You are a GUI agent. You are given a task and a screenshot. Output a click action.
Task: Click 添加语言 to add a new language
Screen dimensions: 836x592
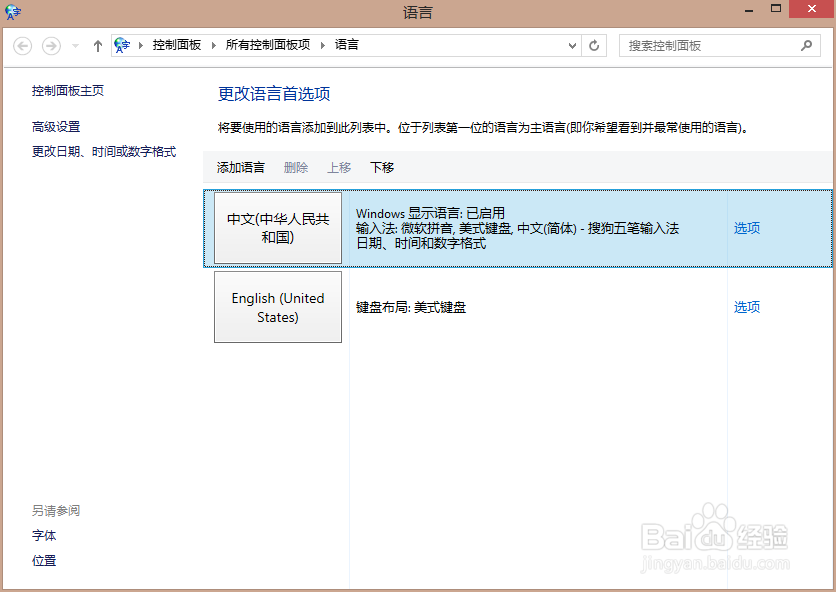coord(239,167)
